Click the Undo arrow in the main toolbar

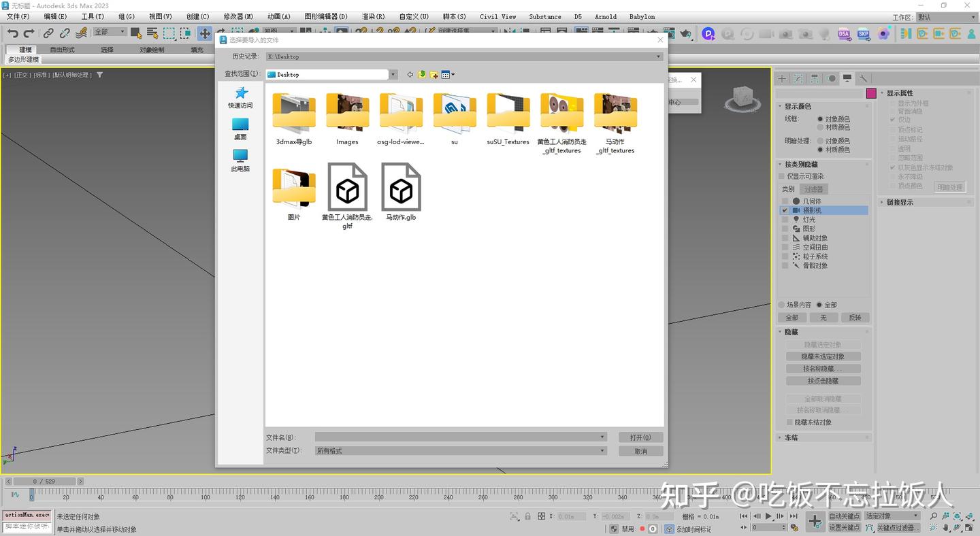pos(13,33)
